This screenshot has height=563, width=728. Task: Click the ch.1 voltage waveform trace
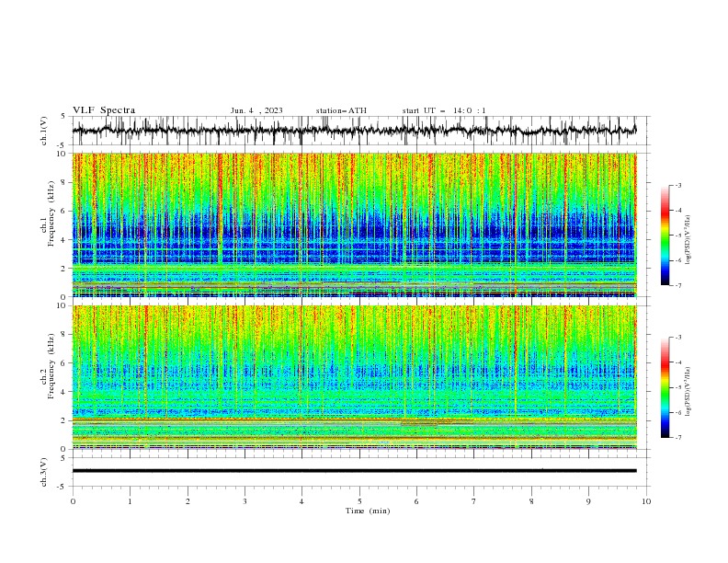pos(354,131)
